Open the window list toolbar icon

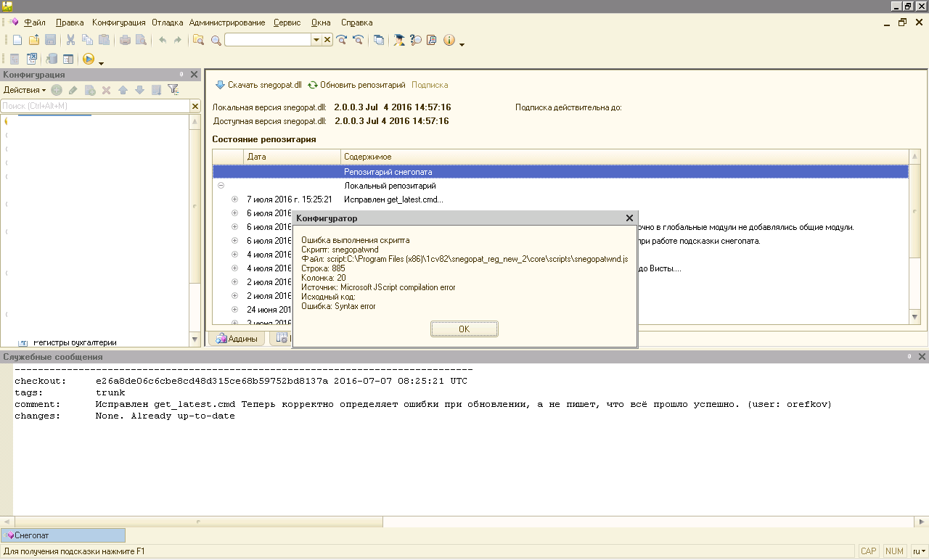point(379,40)
